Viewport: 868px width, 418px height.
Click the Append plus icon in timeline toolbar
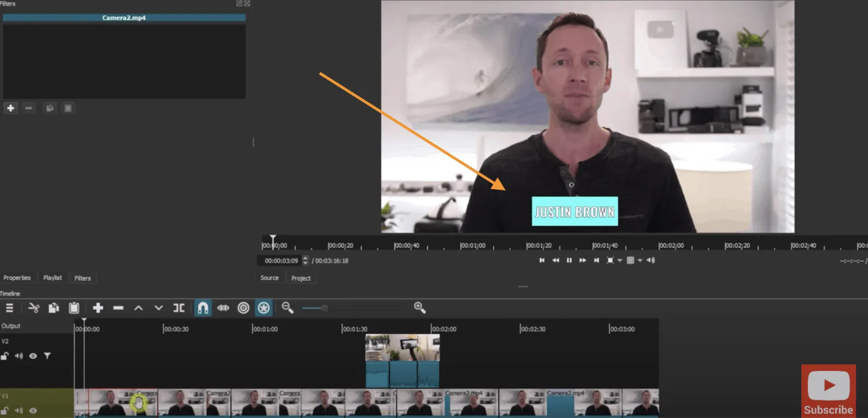point(98,308)
